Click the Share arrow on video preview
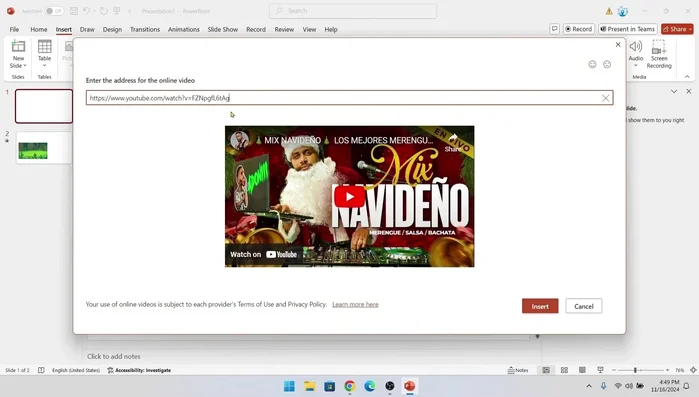Image resolution: width=699 pixels, height=397 pixels. [453, 142]
